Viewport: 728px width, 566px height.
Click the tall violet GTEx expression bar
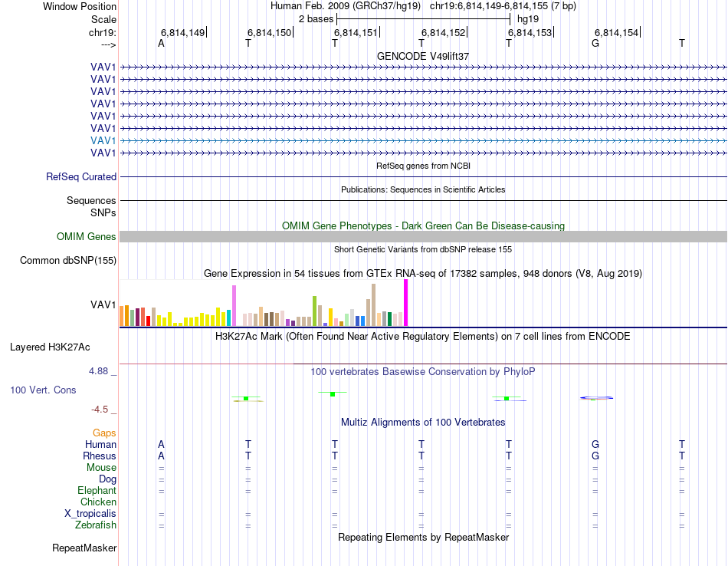coord(234,305)
